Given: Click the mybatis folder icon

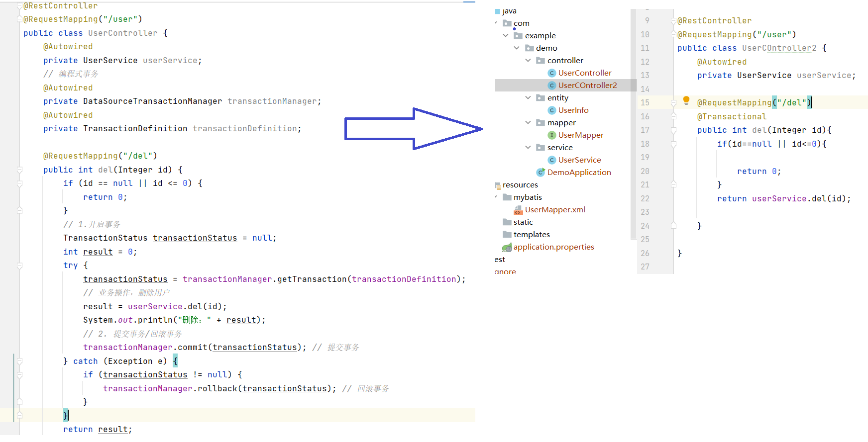Looking at the screenshot, I should [507, 197].
